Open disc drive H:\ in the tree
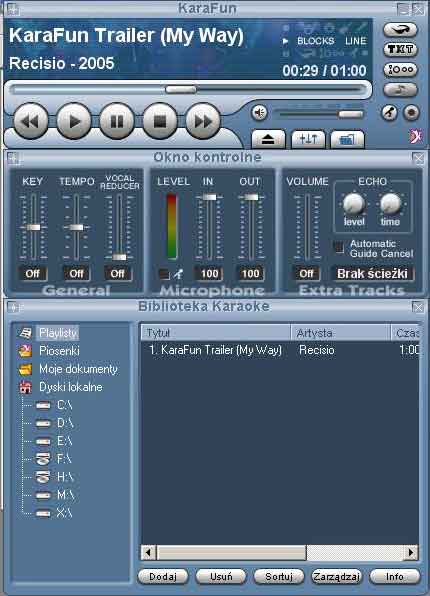The image size is (430, 596). coord(65,477)
